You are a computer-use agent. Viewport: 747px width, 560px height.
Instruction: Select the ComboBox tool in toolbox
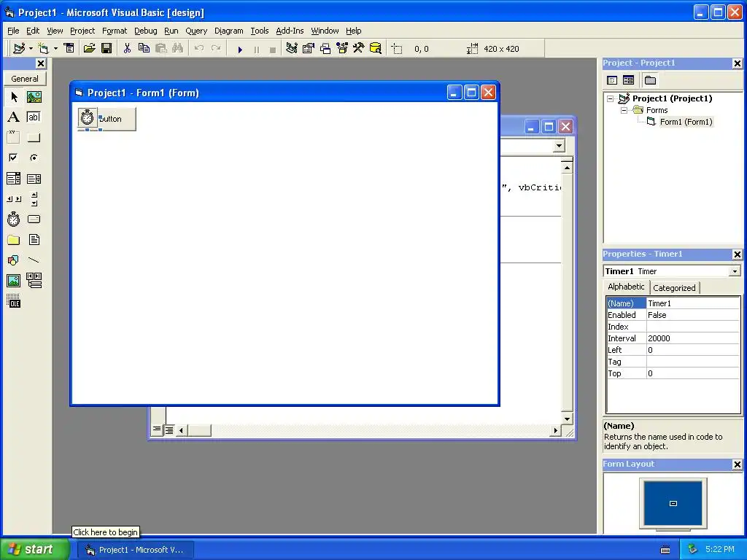[x=14, y=179]
